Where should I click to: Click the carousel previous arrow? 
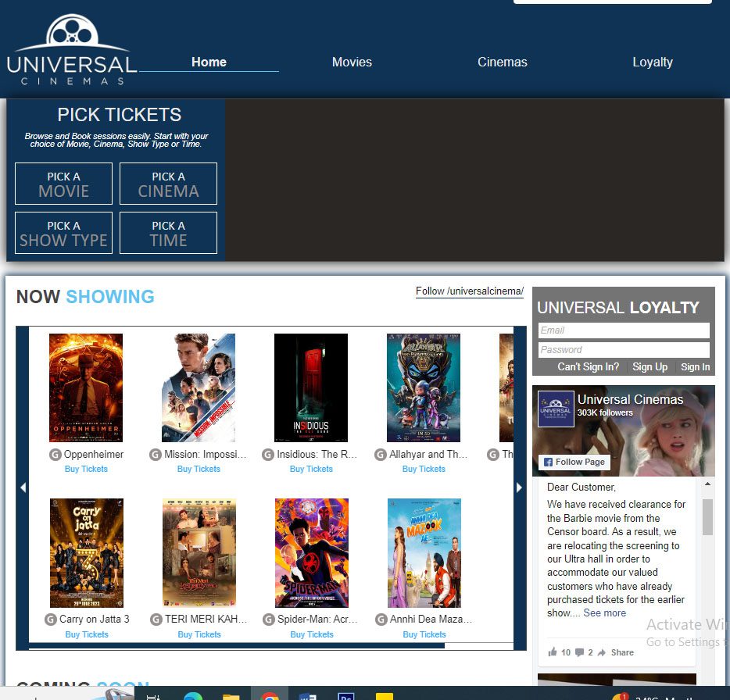coord(23,487)
